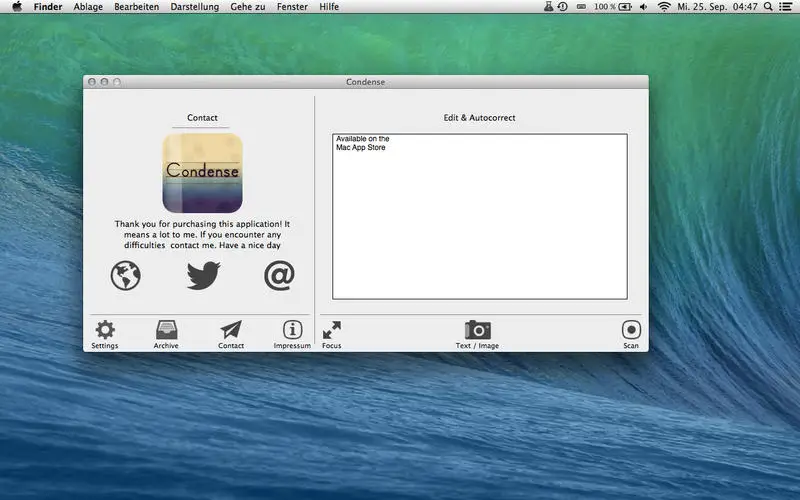Click the Condense window title bar text
The height and width of the screenshot is (500, 800).
click(365, 82)
